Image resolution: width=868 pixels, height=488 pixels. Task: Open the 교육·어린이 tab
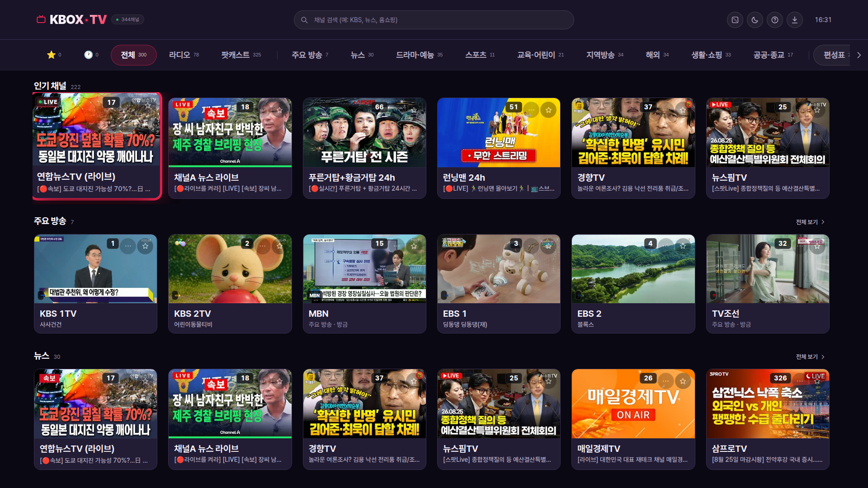[x=541, y=55]
